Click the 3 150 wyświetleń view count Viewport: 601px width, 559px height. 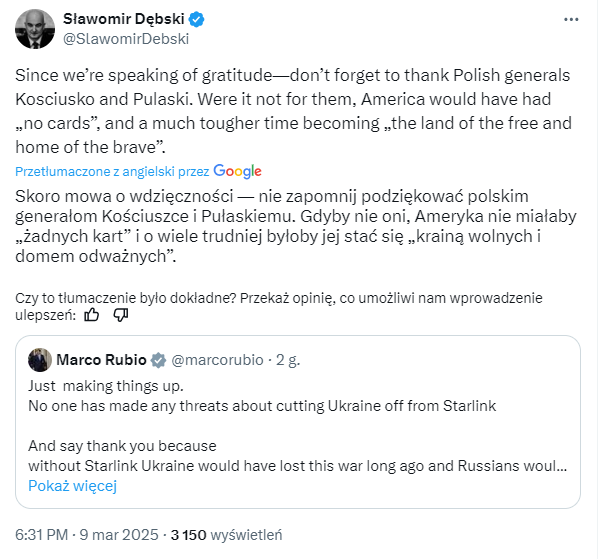click(226, 535)
